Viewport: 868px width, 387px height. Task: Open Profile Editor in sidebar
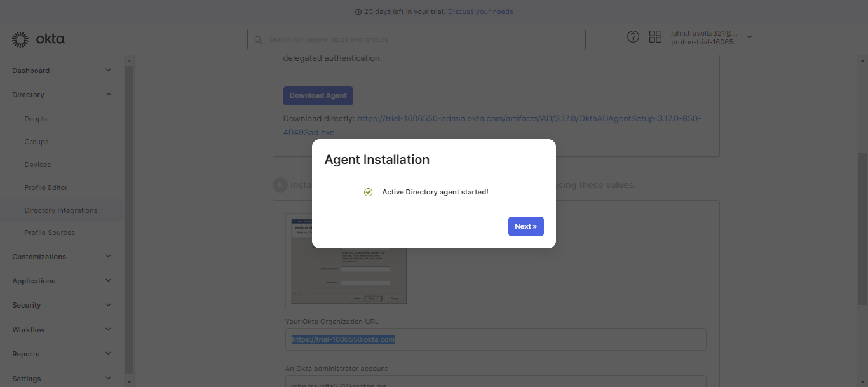(46, 187)
